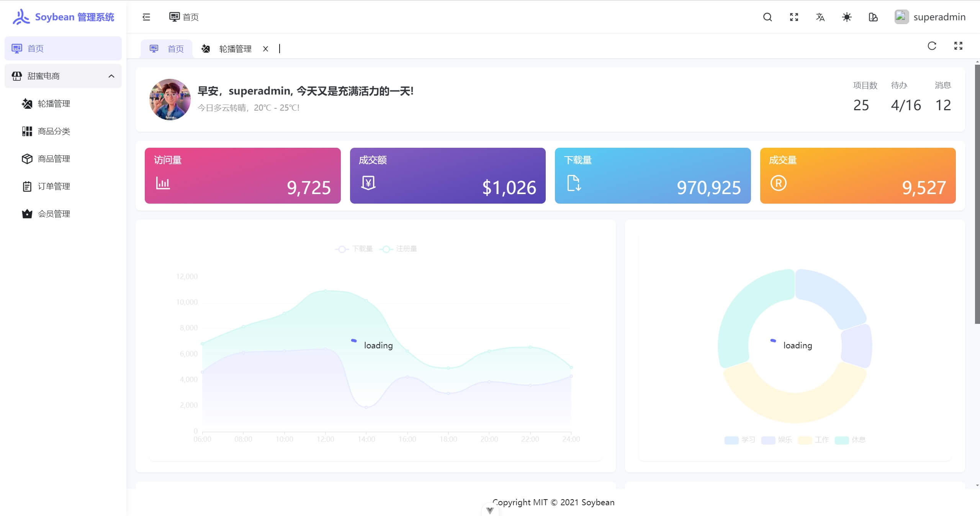Close the 轮播管理 tab
Viewport: 980px width, 516px height.
(265, 49)
